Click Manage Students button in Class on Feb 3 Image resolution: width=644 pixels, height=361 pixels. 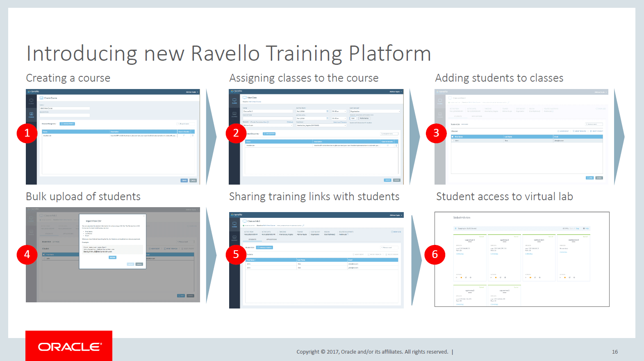click(264, 247)
